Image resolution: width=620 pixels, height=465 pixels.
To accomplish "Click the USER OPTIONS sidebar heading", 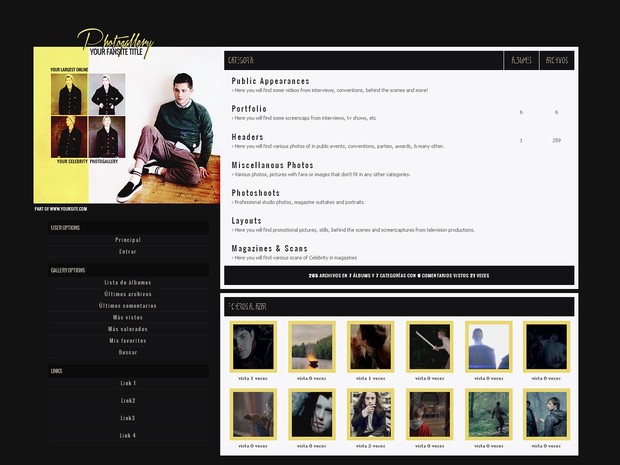I will pos(65,228).
